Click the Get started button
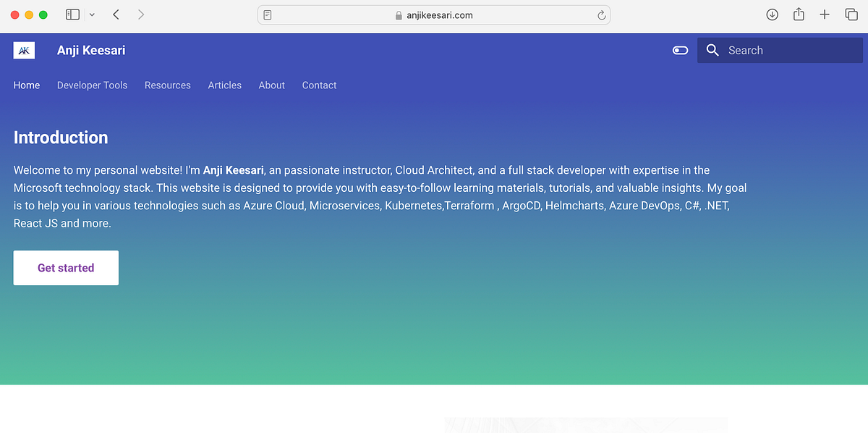This screenshot has height=433, width=868. click(x=65, y=267)
